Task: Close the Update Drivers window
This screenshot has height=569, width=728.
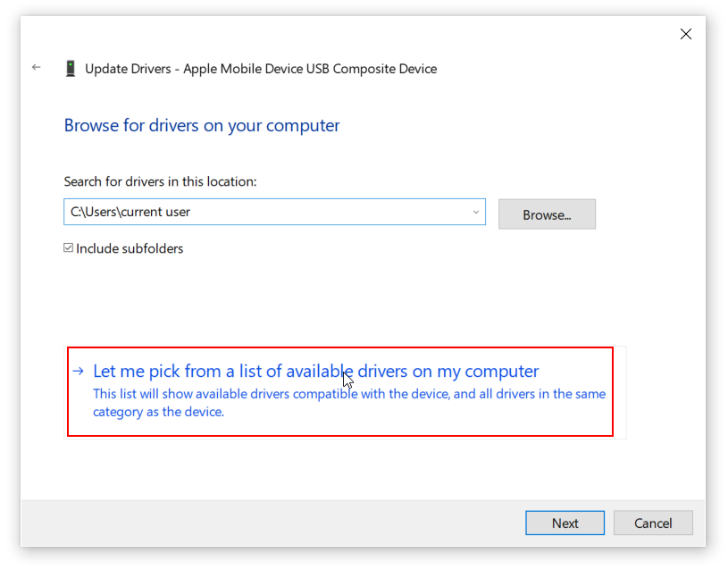Action: [x=685, y=34]
